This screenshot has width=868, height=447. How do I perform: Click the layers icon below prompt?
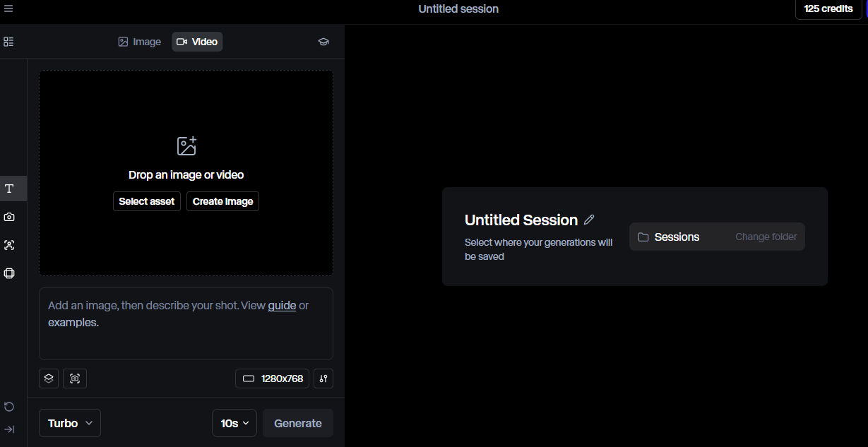[x=49, y=379]
